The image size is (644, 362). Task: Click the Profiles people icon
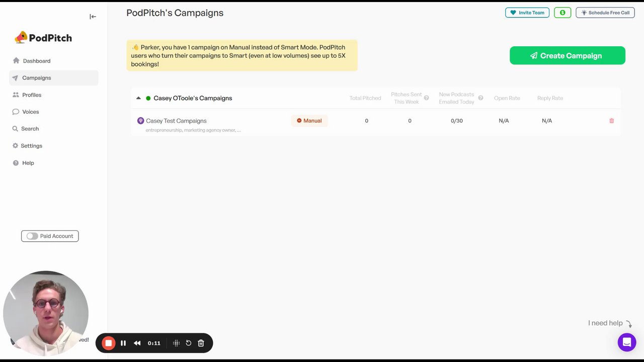(x=16, y=95)
